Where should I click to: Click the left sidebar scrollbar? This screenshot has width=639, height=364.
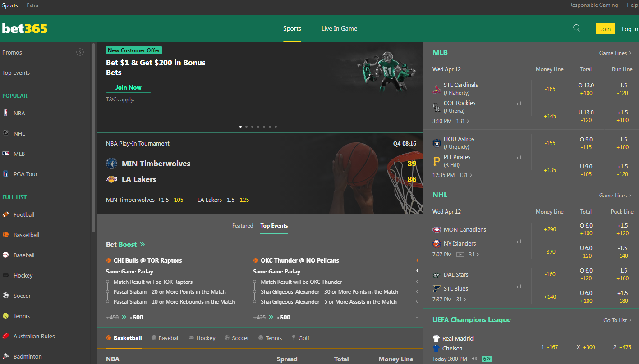[x=93, y=137]
